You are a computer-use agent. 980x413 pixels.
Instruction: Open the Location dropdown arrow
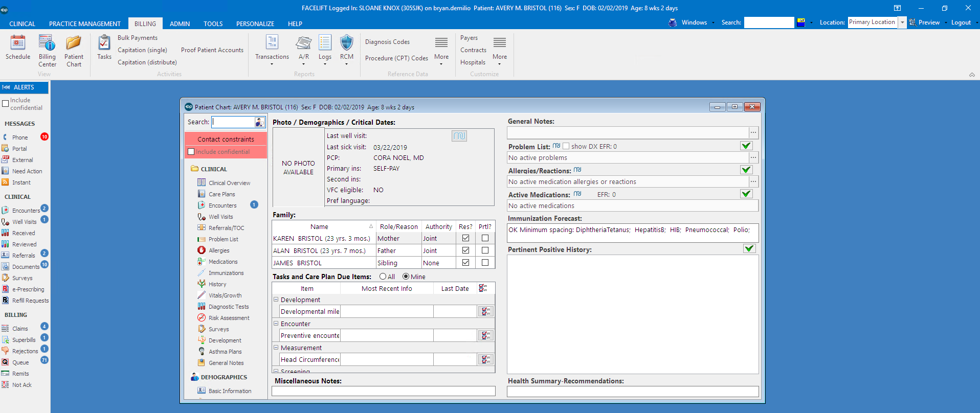[902, 22]
